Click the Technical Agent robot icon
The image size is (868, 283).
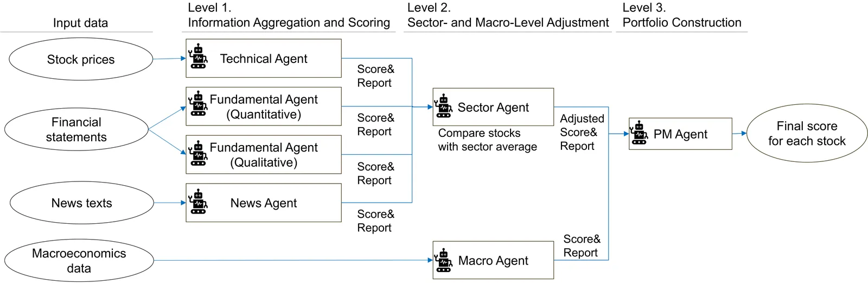(198, 56)
